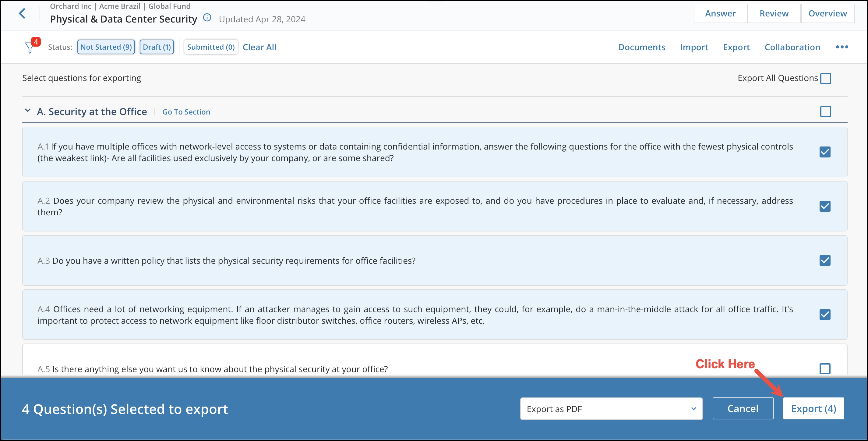Click the back arrow to leave the assessment
The width and height of the screenshot is (868, 441).
pyautogui.click(x=22, y=13)
